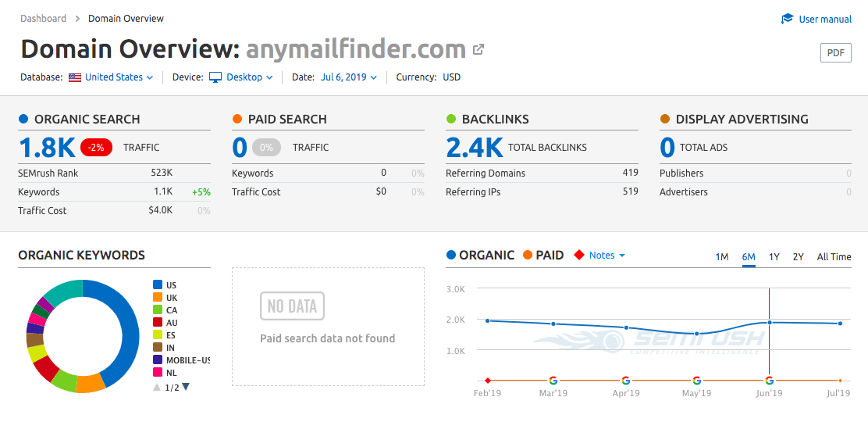Click the Publishers row label
The width and height of the screenshot is (868, 422).
[681, 173]
